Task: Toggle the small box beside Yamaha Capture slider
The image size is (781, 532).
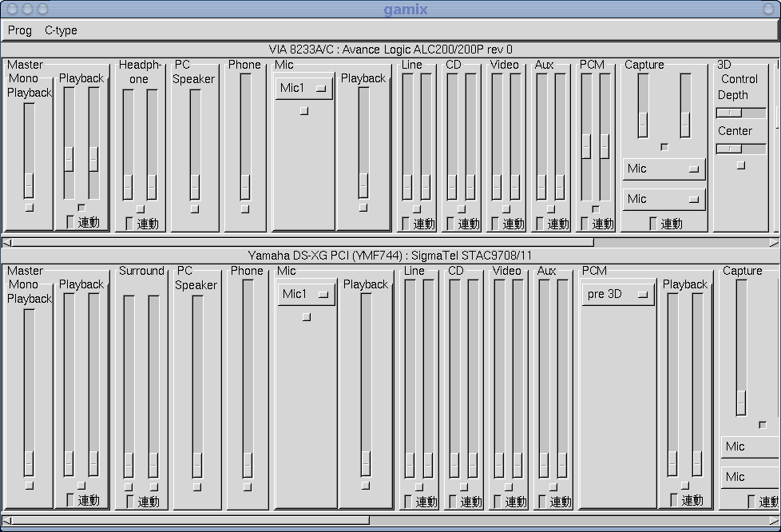Action: pos(763,425)
